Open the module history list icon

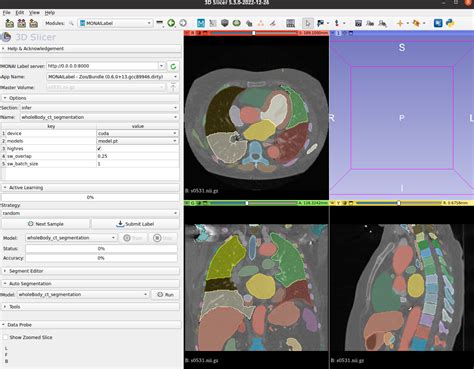[x=159, y=23]
